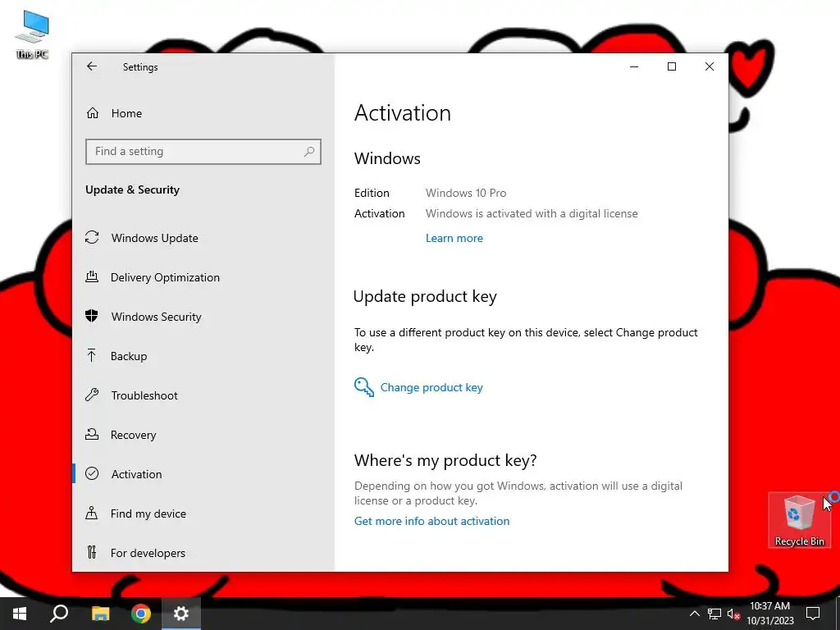Launch Google Chrome from the taskbar
The image size is (840, 630).
point(141,614)
